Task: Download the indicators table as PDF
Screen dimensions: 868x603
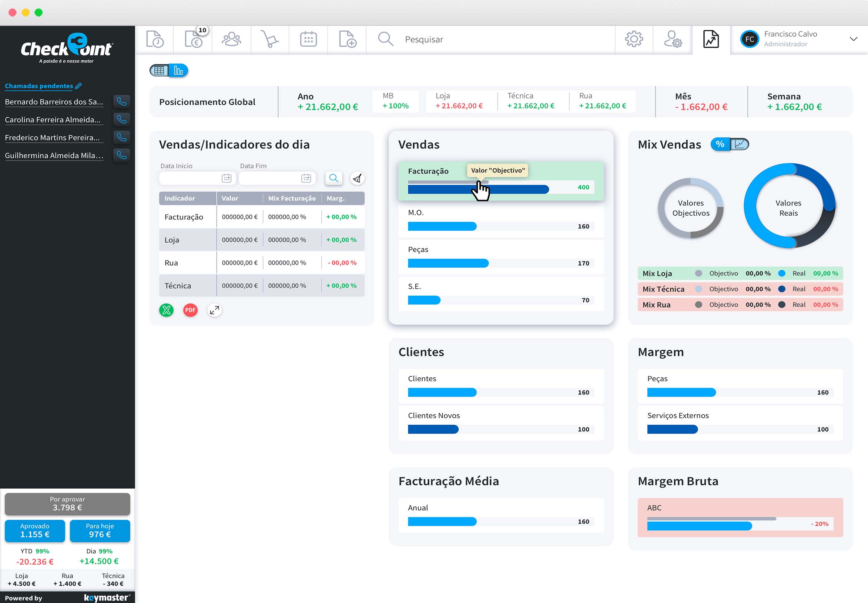Action: click(x=190, y=310)
